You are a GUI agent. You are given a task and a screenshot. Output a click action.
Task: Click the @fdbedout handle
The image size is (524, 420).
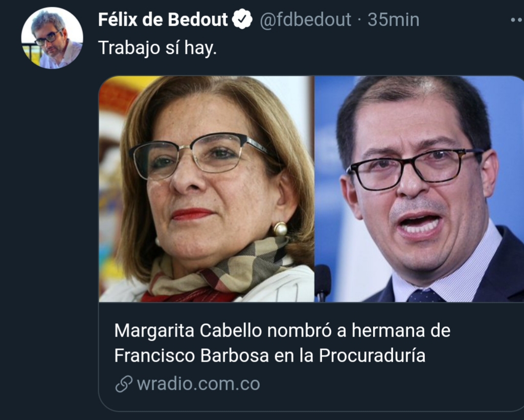click(305, 20)
